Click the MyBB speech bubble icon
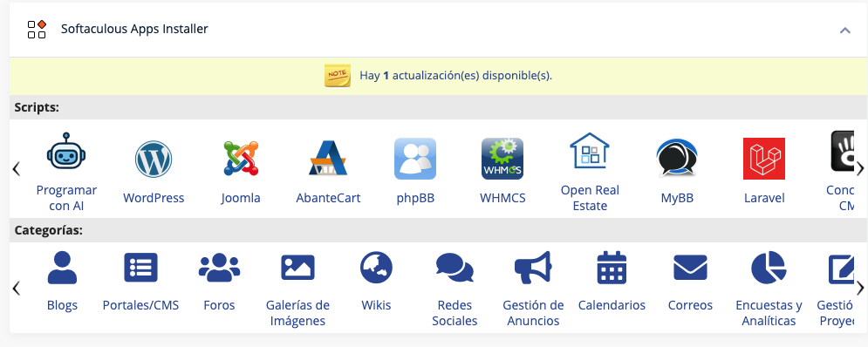868x347 pixels. pyautogui.click(x=676, y=158)
